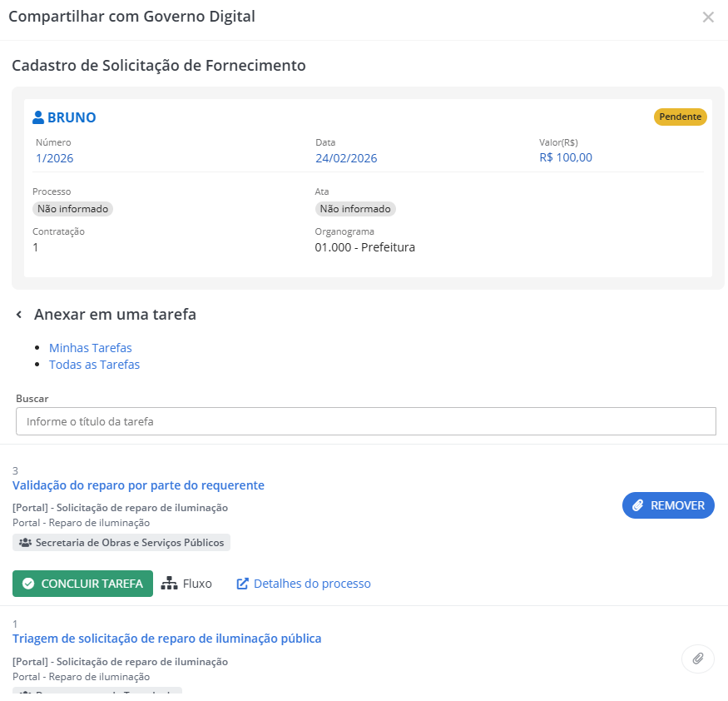The image size is (728, 701).
Task: Click the Pendente status badge
Action: click(x=681, y=117)
